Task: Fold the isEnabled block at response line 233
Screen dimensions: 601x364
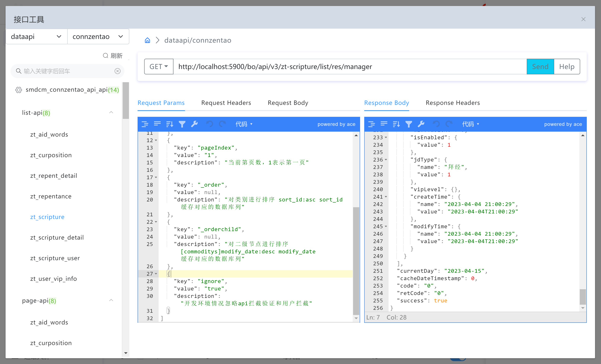Action: (386, 137)
